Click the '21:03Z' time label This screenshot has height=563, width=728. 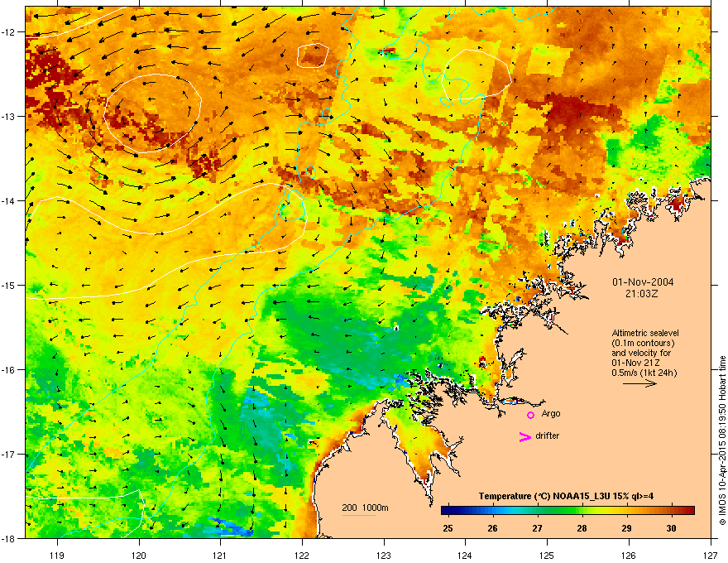tap(642, 294)
